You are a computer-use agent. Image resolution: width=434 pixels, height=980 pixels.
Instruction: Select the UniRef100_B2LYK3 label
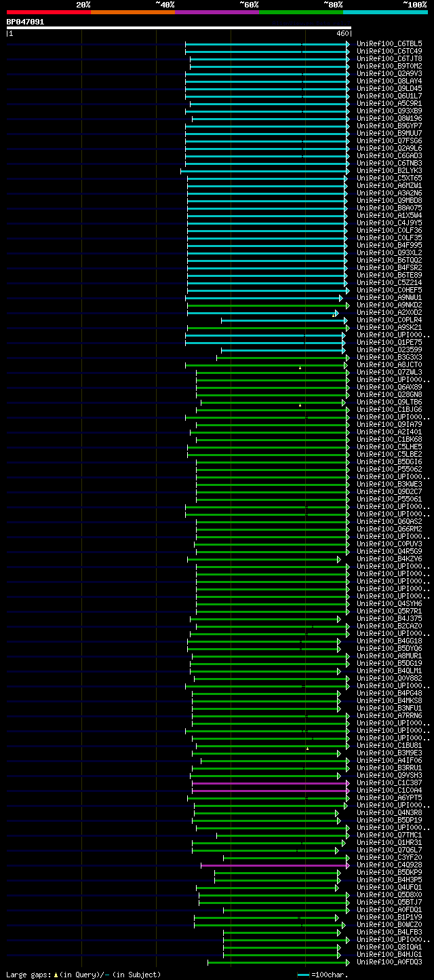pos(389,170)
